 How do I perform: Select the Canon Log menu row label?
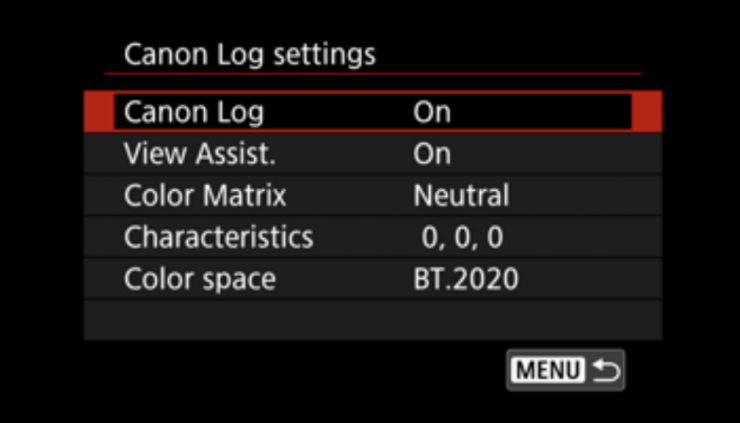click(x=193, y=112)
